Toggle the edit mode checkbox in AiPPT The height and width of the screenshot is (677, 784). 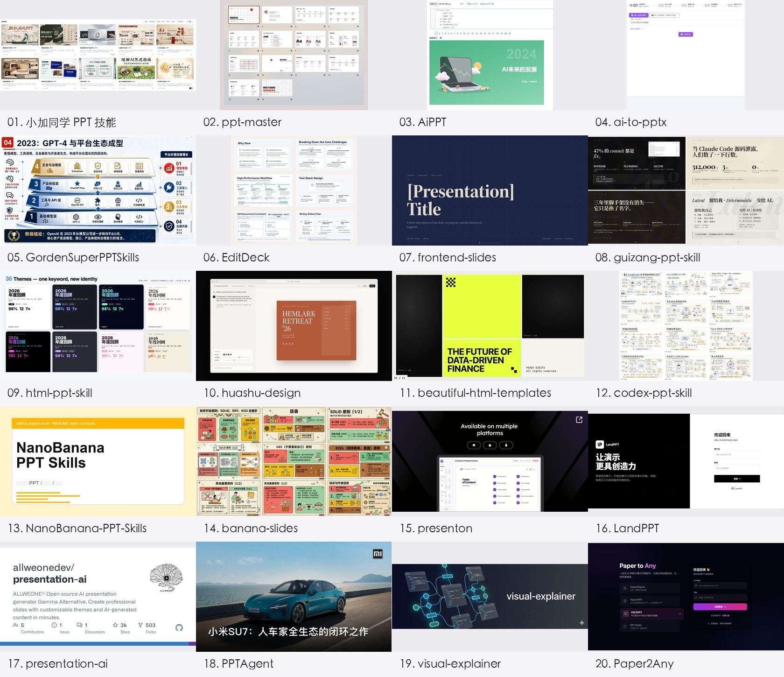tap(441, 38)
